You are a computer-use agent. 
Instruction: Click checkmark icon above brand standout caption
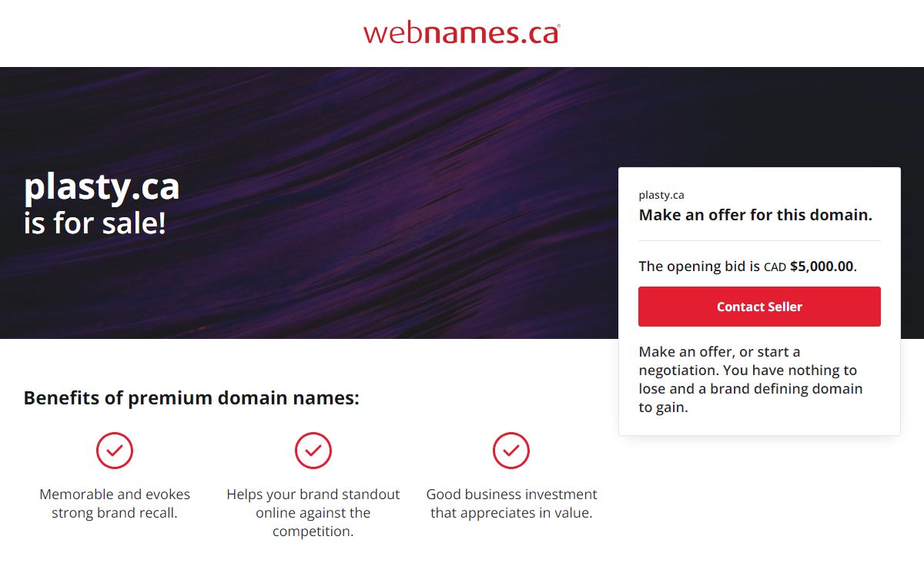(313, 451)
